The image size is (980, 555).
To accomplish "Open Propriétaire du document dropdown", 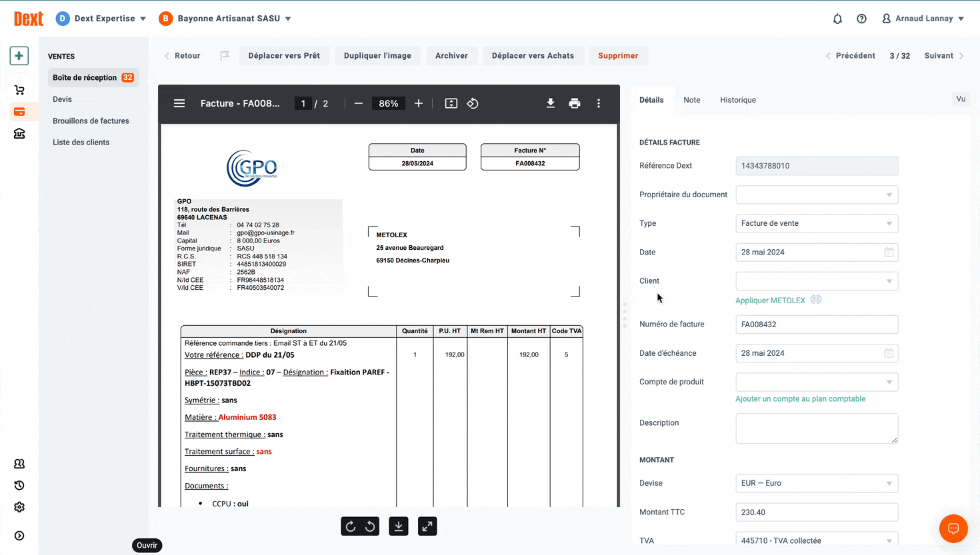I will pyautogui.click(x=817, y=195).
